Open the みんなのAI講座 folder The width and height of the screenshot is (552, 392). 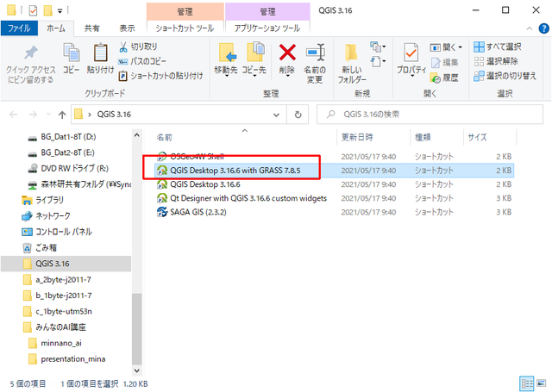(x=54, y=327)
